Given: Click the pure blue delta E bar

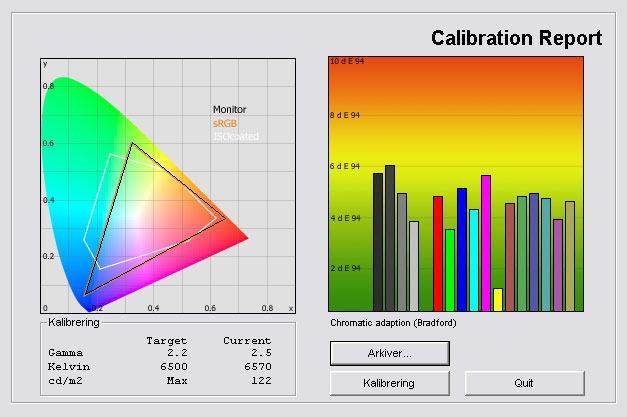Looking at the screenshot, I should click(462, 249).
